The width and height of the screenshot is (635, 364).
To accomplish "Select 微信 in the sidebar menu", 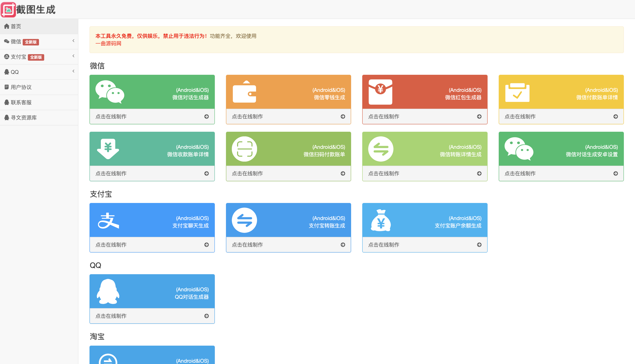I will pos(39,42).
